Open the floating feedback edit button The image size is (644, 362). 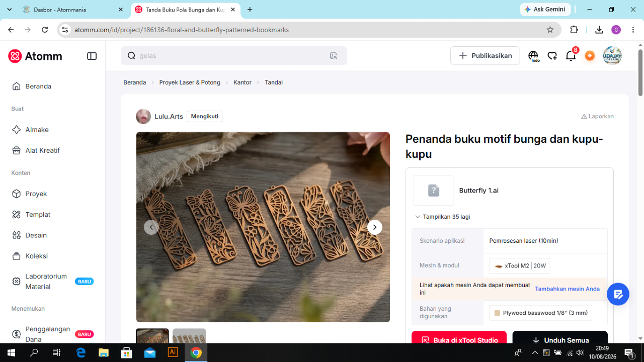(x=618, y=294)
